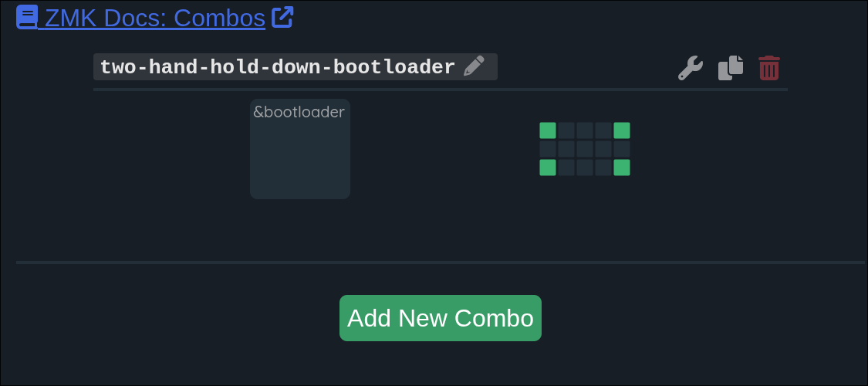Enable the middle row leftmost key position

click(x=548, y=149)
